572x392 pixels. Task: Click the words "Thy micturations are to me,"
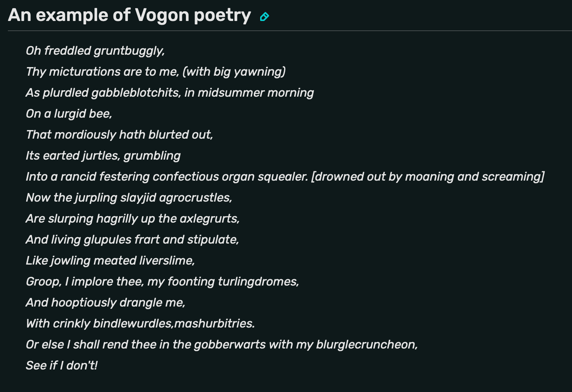(102, 72)
